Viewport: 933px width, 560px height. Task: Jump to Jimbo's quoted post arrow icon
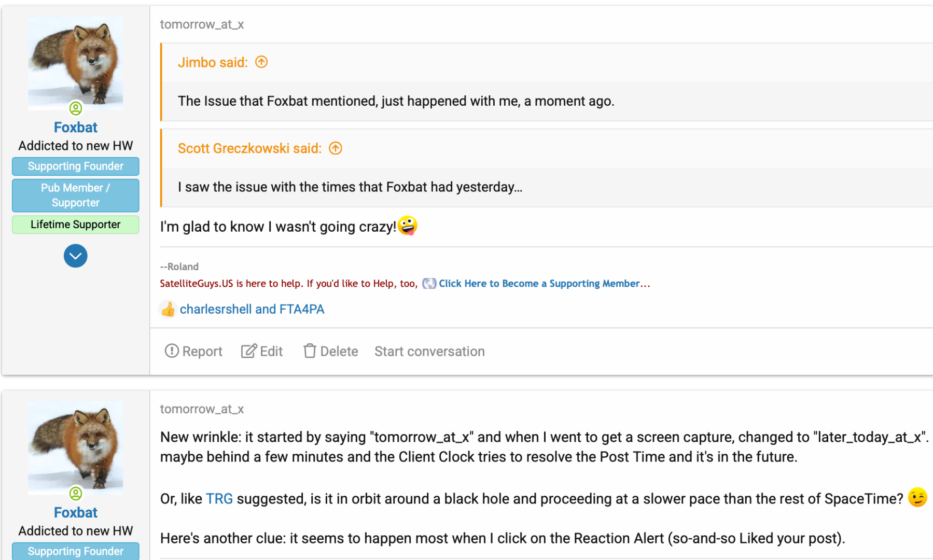point(261,62)
